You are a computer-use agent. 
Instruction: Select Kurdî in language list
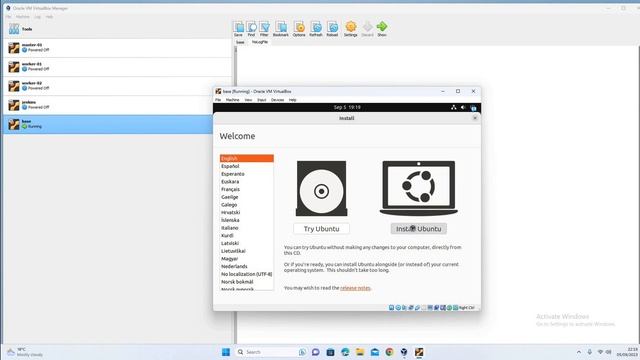pyautogui.click(x=247, y=236)
